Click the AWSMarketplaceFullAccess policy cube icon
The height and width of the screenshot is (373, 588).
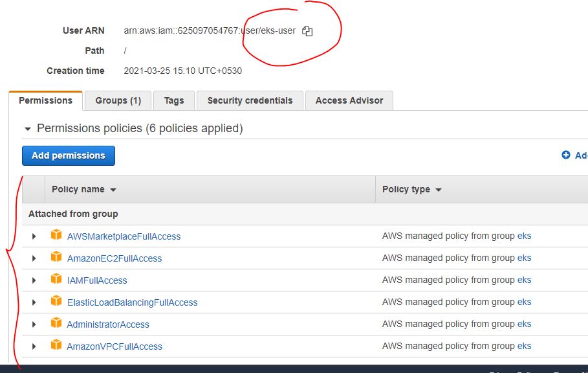point(56,236)
